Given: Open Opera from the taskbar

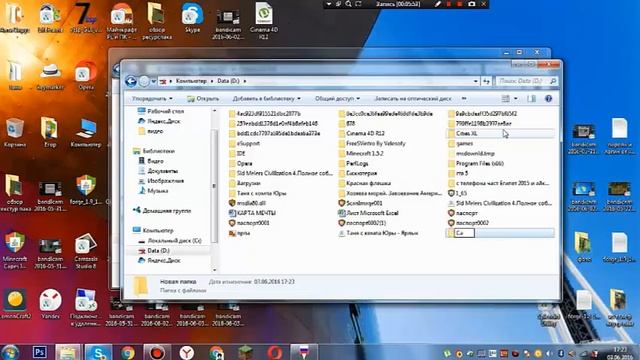Looking at the screenshot, I should point(275,352).
